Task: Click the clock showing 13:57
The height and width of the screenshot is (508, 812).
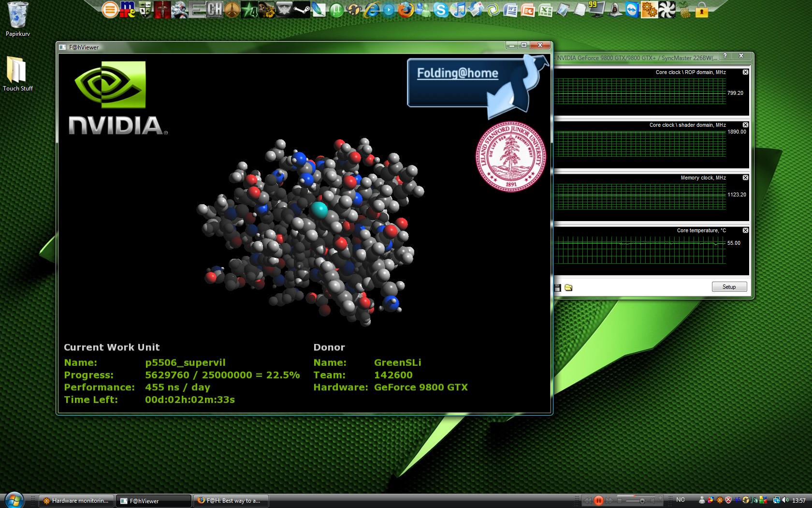Action: [x=799, y=500]
